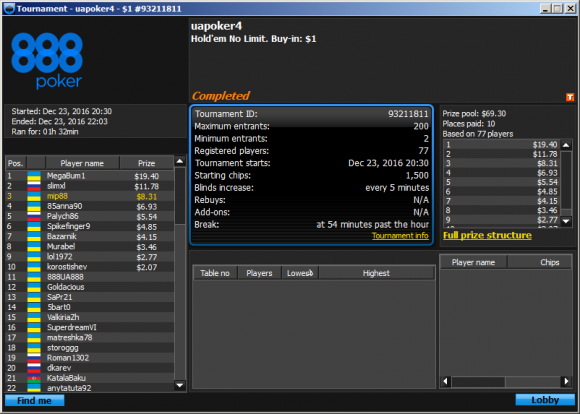Image resolution: width=580 pixels, height=414 pixels.
Task: Select player Goldacious
Action: [90, 287]
